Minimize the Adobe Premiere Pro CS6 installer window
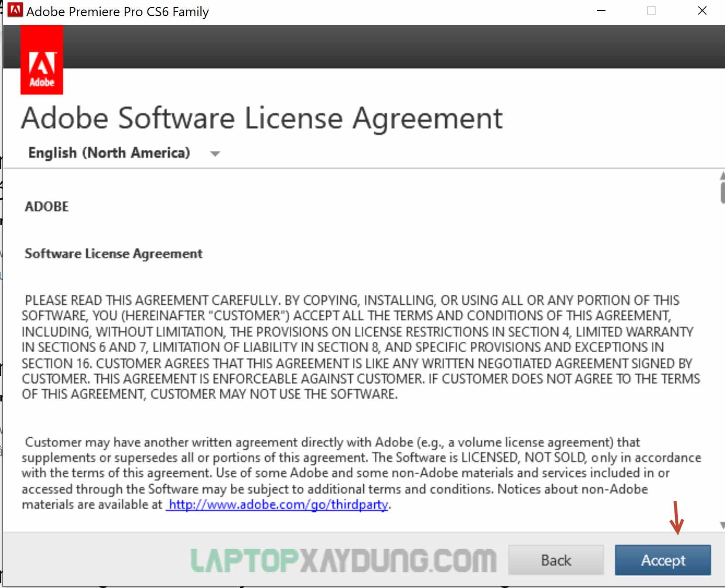 [601, 10]
